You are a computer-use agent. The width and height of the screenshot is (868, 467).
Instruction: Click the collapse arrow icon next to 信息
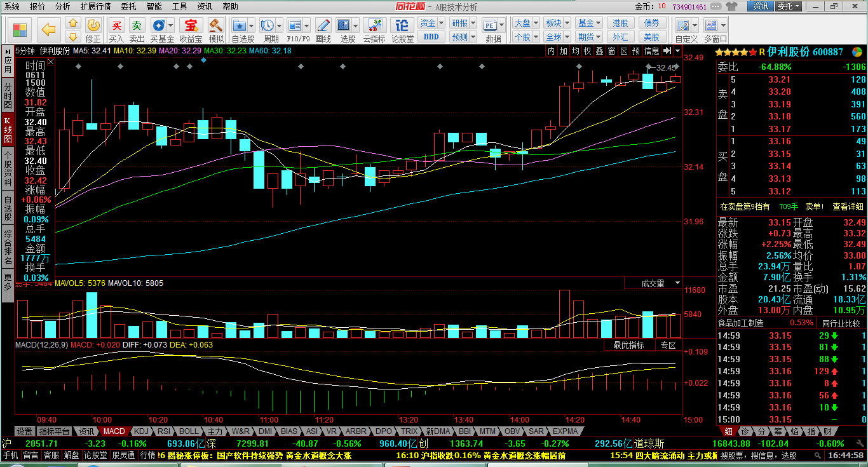(667, 51)
